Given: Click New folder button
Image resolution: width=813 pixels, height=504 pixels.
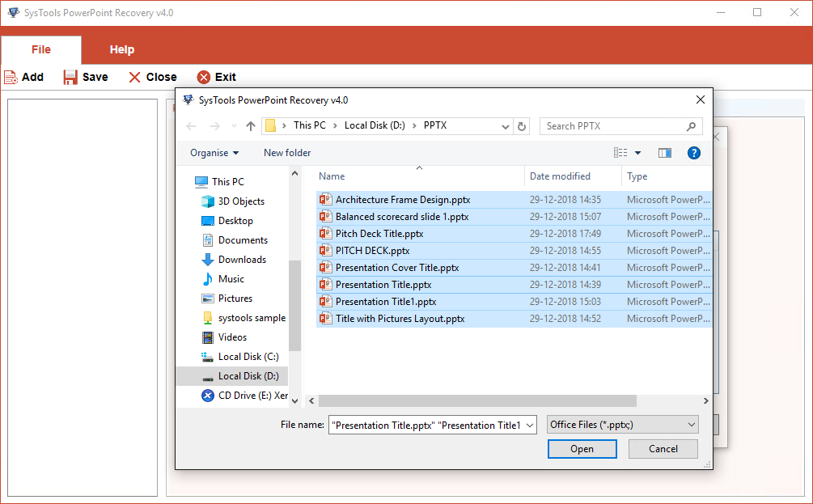Looking at the screenshot, I should (287, 153).
